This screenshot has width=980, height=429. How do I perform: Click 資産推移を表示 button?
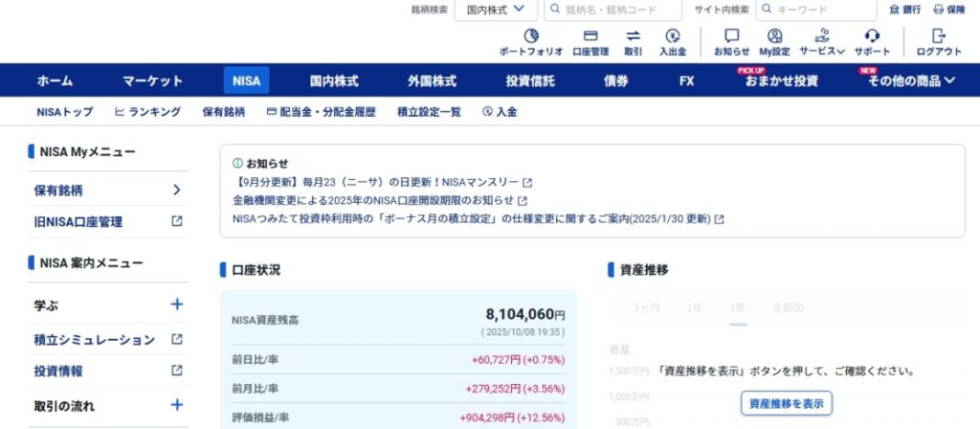pos(787,403)
